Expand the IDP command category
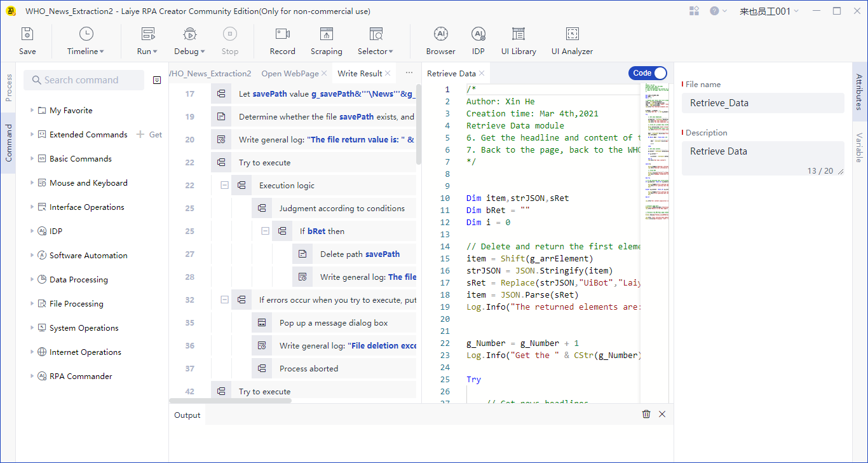The height and width of the screenshot is (463, 868). [32, 231]
